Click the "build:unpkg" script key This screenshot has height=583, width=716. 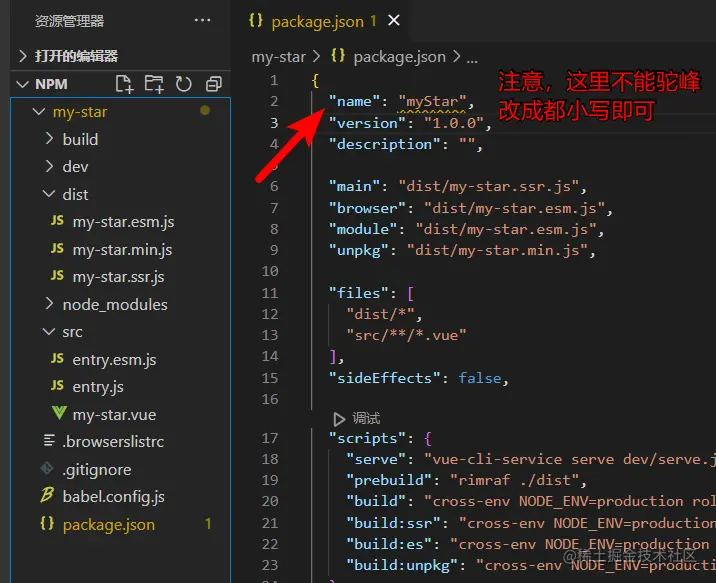[401, 566]
